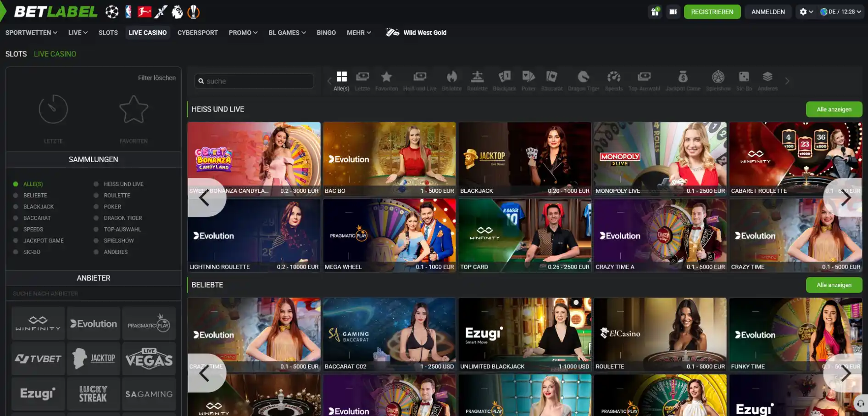This screenshot has width=868, height=416.
Task: Open the Monopoly Live game thumbnail
Action: tap(660, 159)
